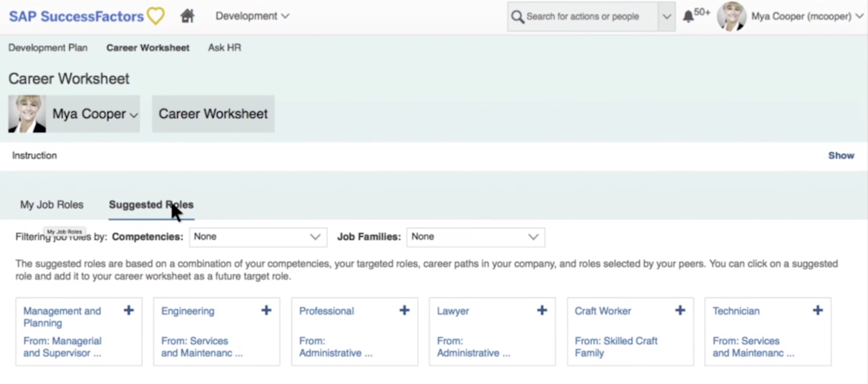
Task: Click the SAP SuccessFactors heart logo
Action: point(156,16)
